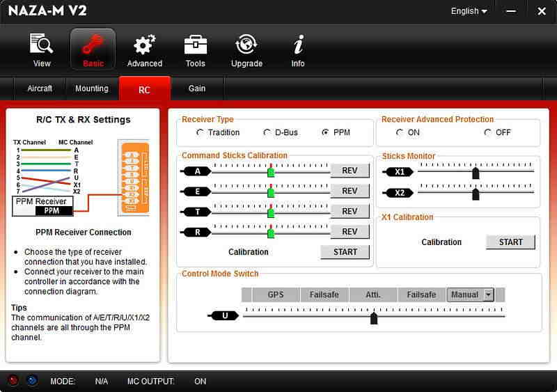Click the GPS mode segment

276,295
